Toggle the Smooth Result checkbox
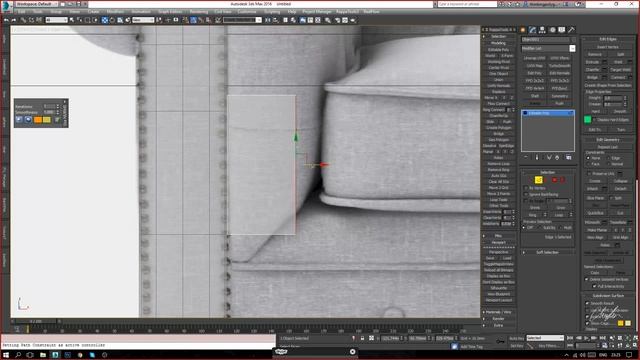The image size is (640, 360). [x=587, y=303]
